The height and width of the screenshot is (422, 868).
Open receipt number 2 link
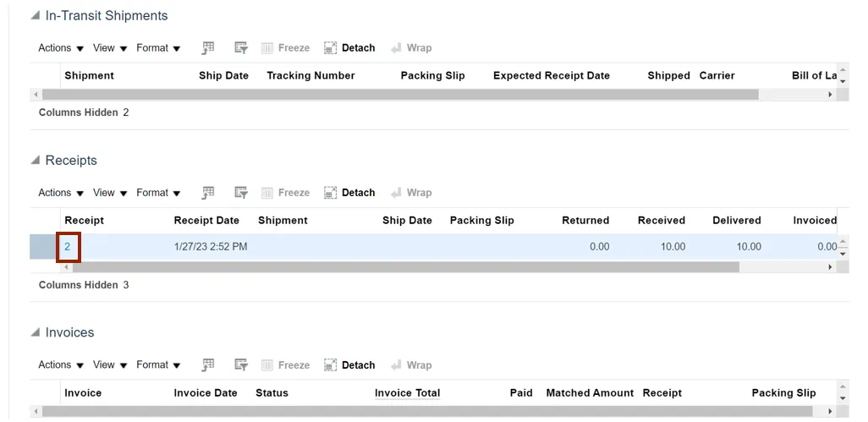pos(68,247)
